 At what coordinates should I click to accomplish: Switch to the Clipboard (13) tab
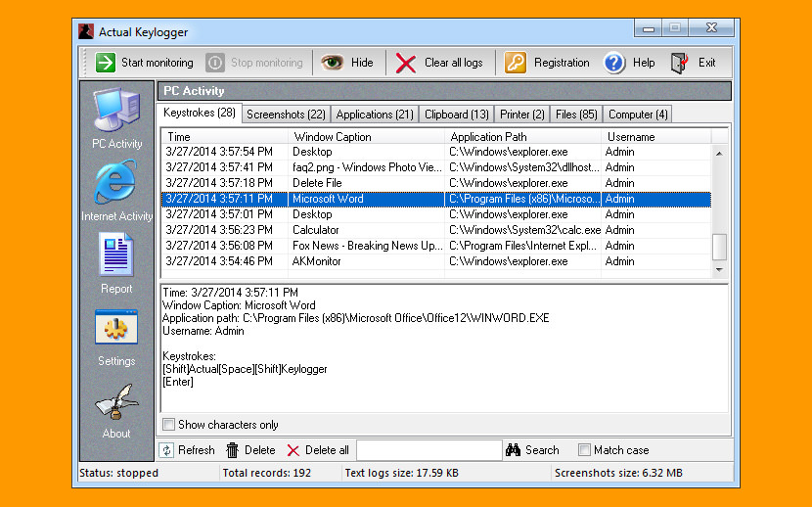tap(456, 115)
